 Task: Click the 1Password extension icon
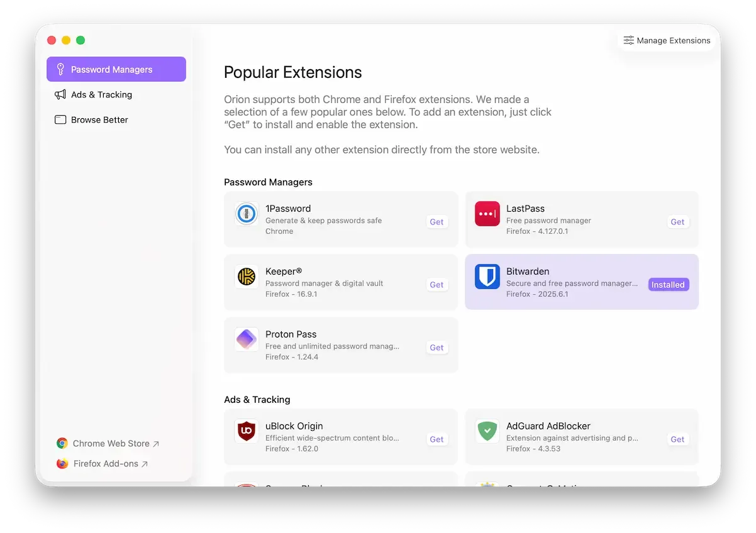click(246, 214)
